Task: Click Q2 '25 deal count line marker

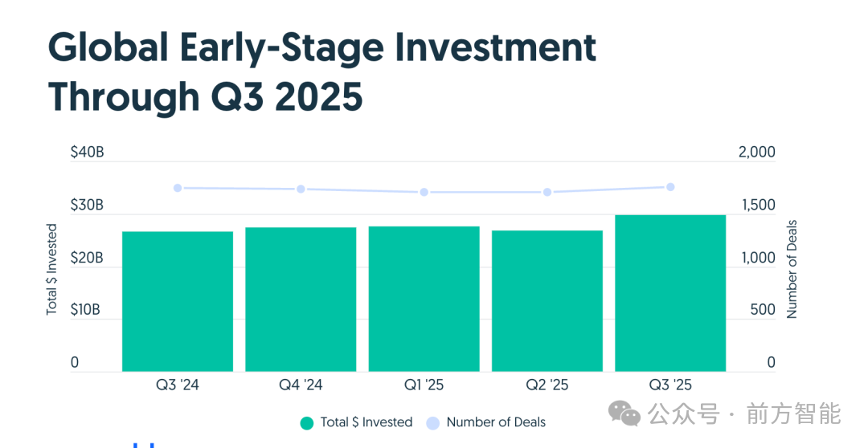Action: tap(547, 193)
